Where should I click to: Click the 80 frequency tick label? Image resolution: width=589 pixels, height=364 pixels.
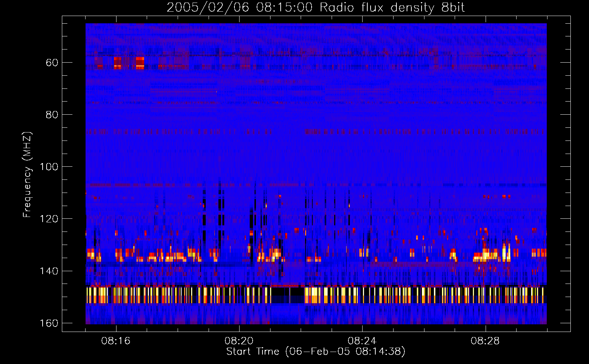(52, 115)
